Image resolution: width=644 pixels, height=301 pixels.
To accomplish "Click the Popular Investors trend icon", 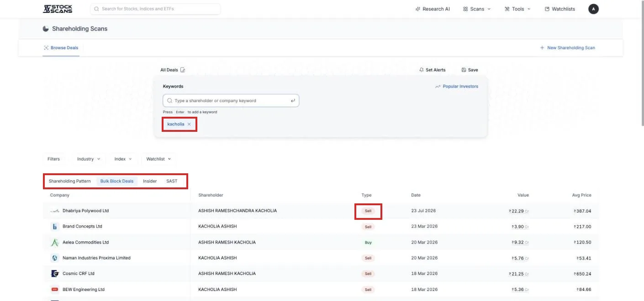I will [438, 86].
